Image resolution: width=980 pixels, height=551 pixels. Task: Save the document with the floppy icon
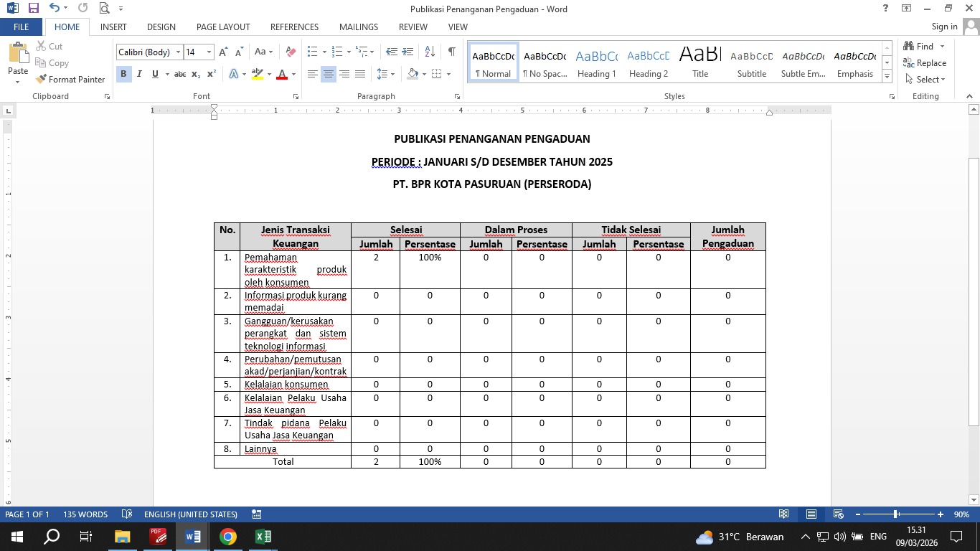(x=33, y=9)
